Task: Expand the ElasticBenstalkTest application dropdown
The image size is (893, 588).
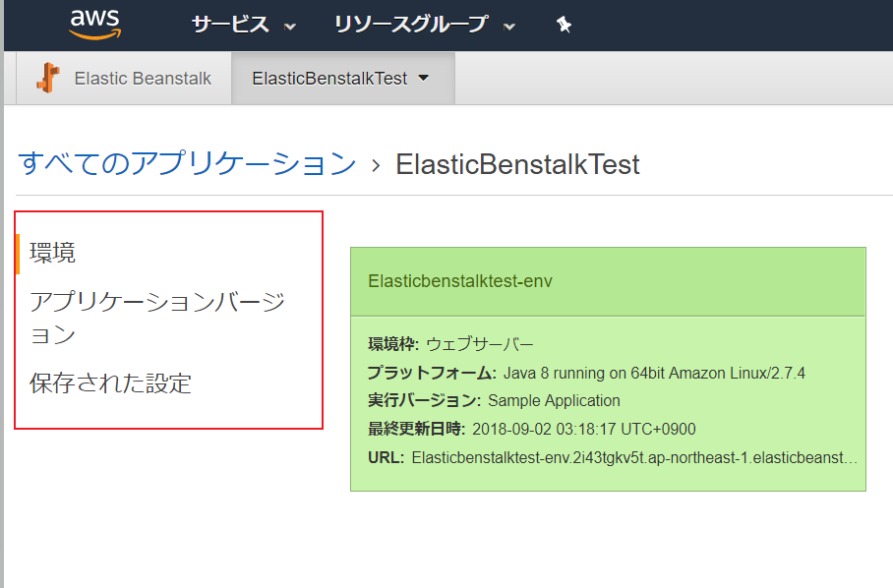Action: click(425, 78)
